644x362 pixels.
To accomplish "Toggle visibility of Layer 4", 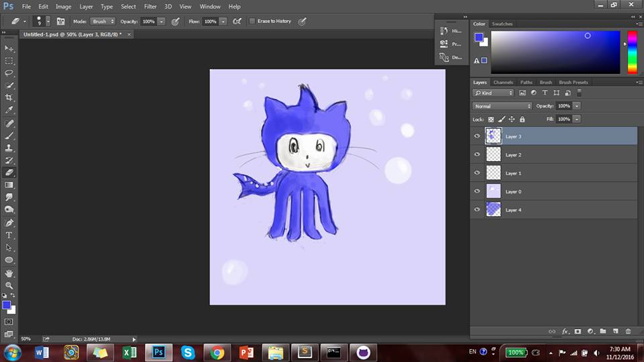I will [477, 210].
